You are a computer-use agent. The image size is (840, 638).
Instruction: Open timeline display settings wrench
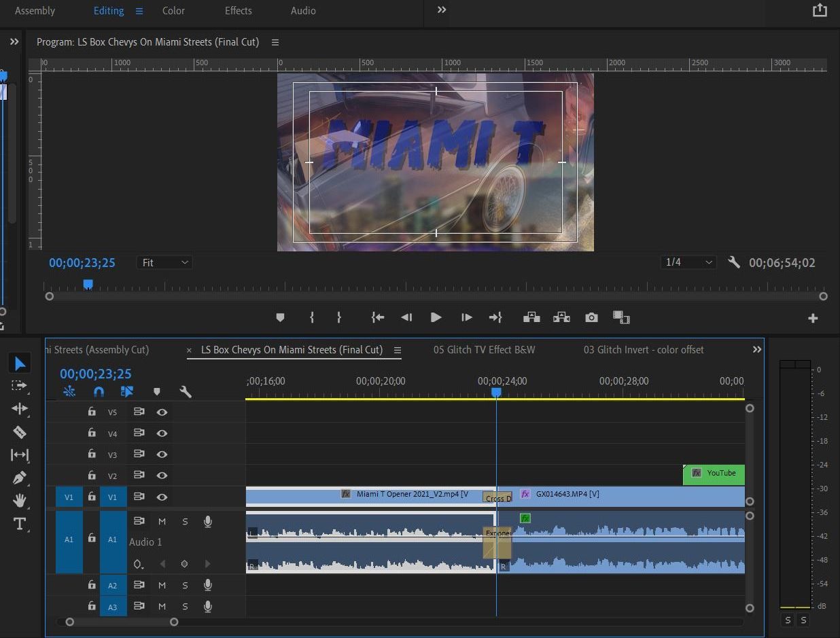[186, 392]
